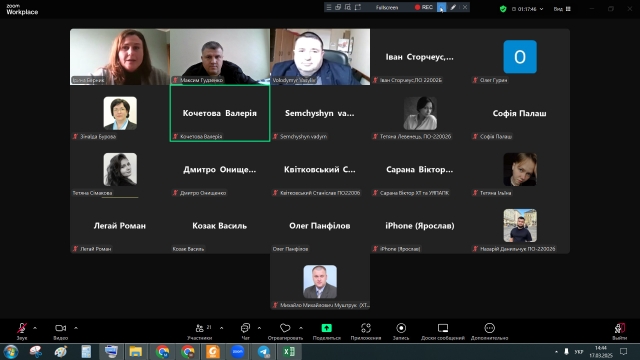Image resolution: width=640 pixels, height=360 pixels.
Task: Select the window capture mode icon in recorder
Action: tap(338, 7)
